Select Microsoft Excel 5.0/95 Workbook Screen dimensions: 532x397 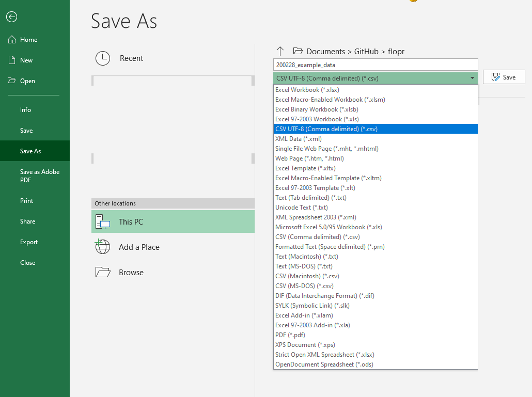click(x=375, y=227)
